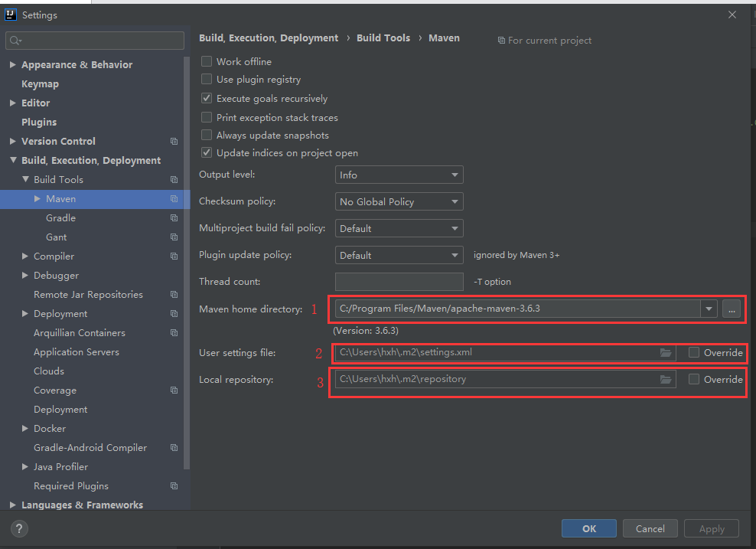Select Keymap in settings tree

pyautogui.click(x=40, y=84)
